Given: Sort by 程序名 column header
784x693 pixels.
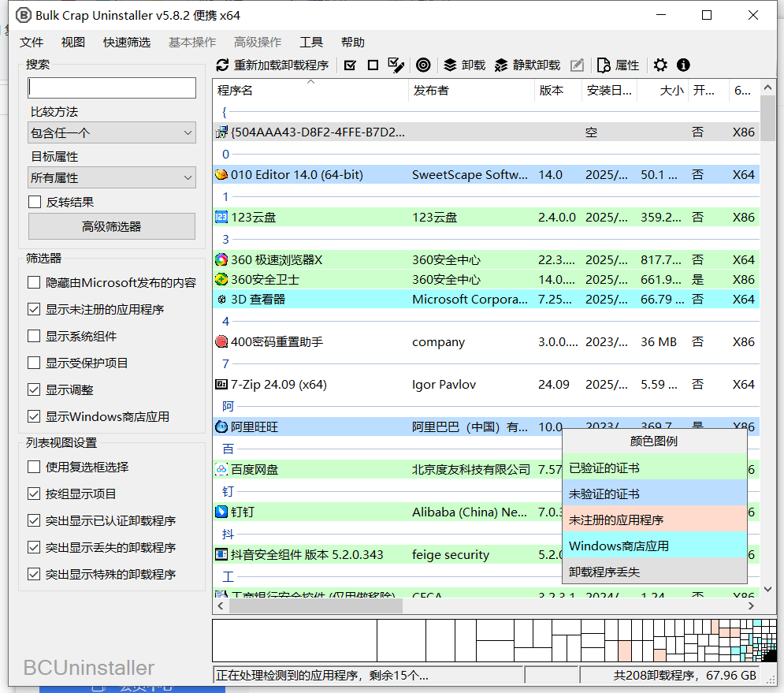Looking at the screenshot, I should (310, 91).
